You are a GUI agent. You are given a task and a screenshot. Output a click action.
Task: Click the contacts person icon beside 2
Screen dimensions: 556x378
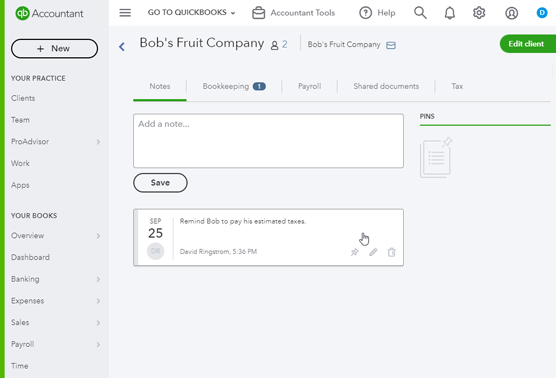click(x=274, y=45)
